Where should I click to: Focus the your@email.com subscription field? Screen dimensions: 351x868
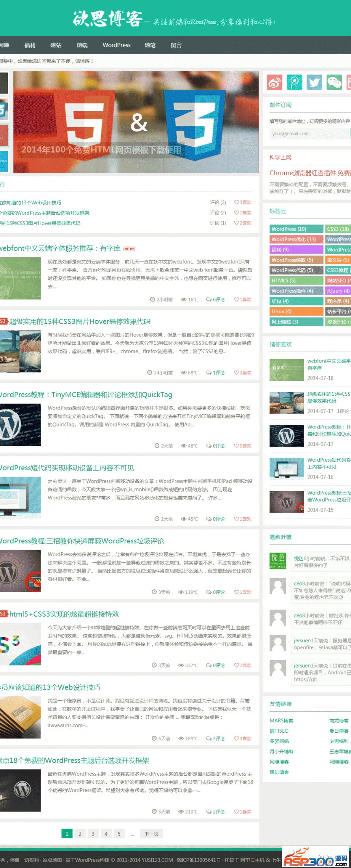tap(310, 134)
